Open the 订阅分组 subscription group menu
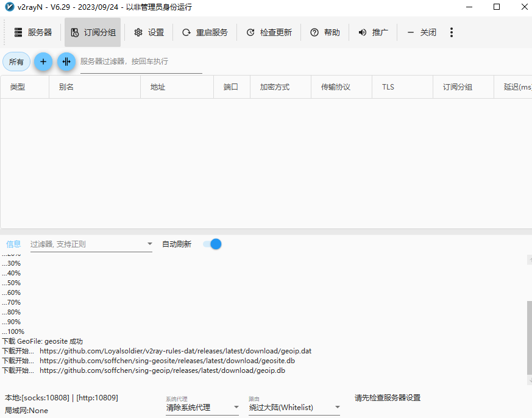This screenshot has width=532, height=418. point(93,32)
